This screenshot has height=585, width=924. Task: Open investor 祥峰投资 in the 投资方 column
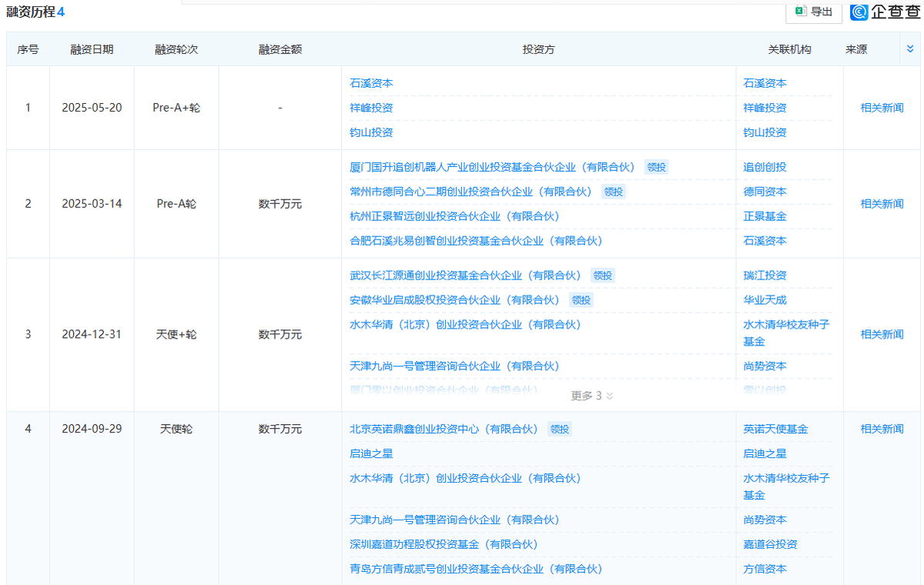(371, 108)
